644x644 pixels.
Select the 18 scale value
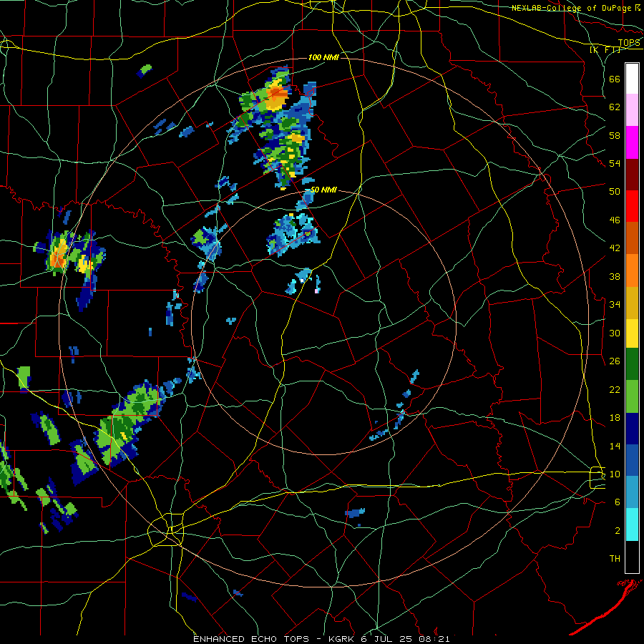pos(615,418)
